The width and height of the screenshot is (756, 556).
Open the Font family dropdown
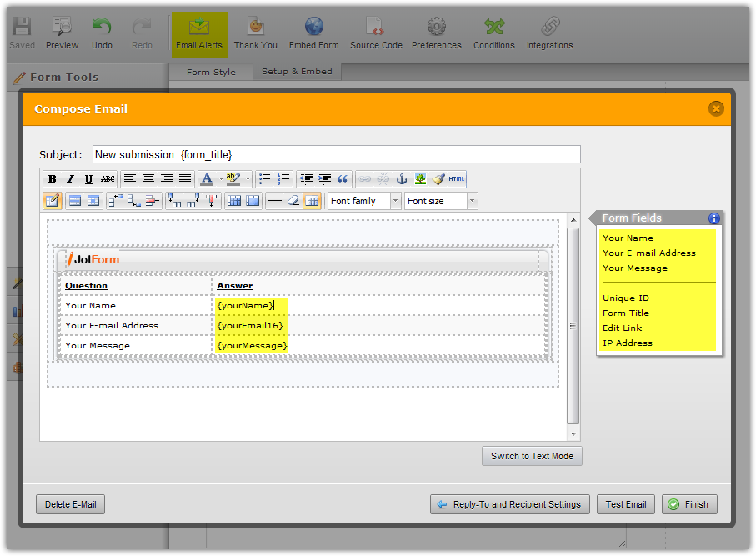click(x=363, y=201)
